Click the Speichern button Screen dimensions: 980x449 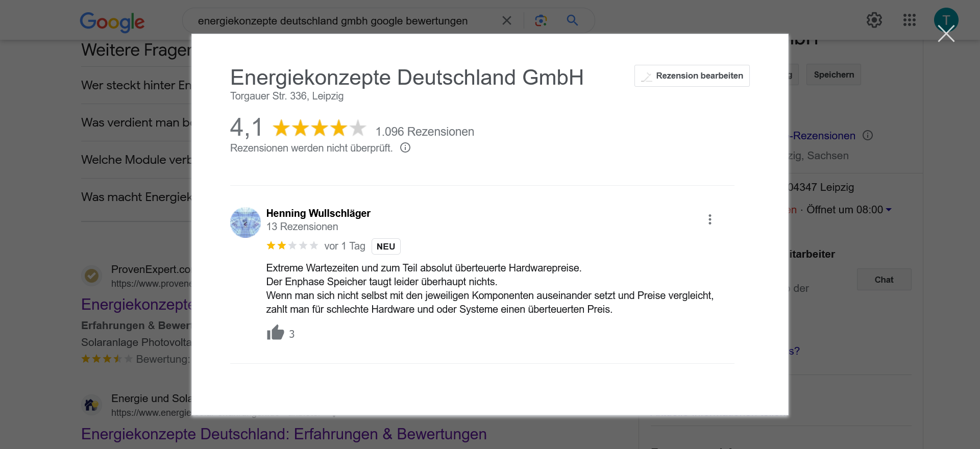(834, 75)
